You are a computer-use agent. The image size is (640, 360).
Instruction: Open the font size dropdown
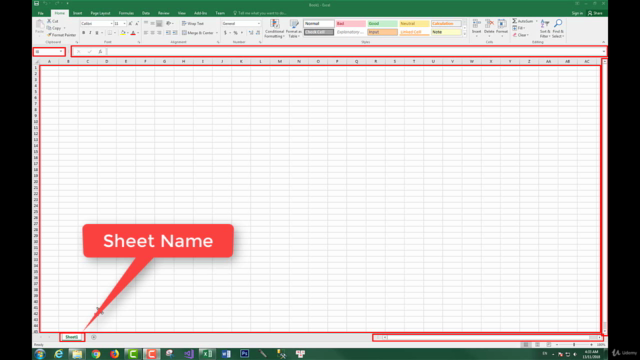(x=124, y=24)
